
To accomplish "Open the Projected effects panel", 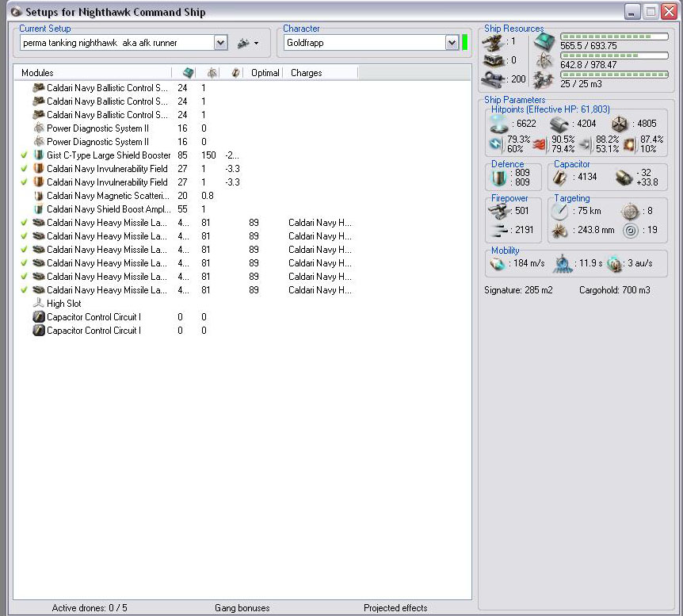I will tap(395, 608).
